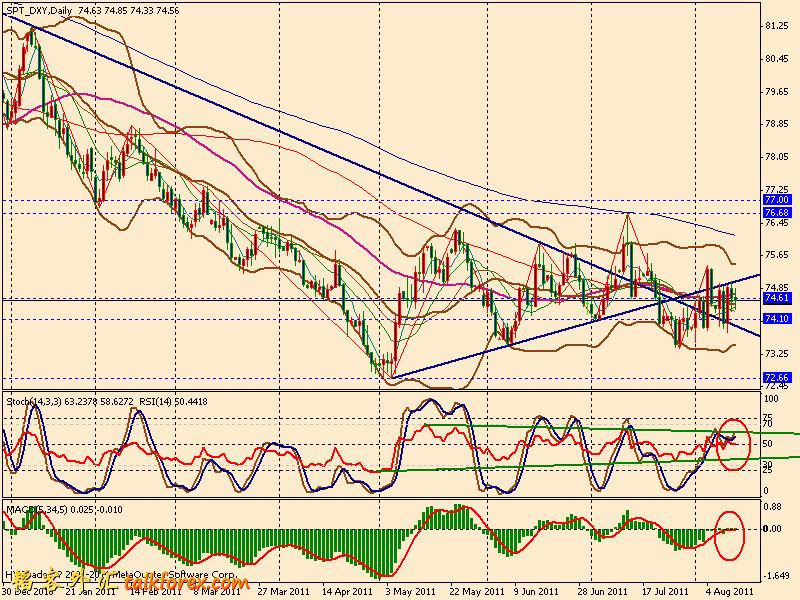Click the 27 Mar 2011 date label
The height and width of the screenshot is (600, 800).
284,592
